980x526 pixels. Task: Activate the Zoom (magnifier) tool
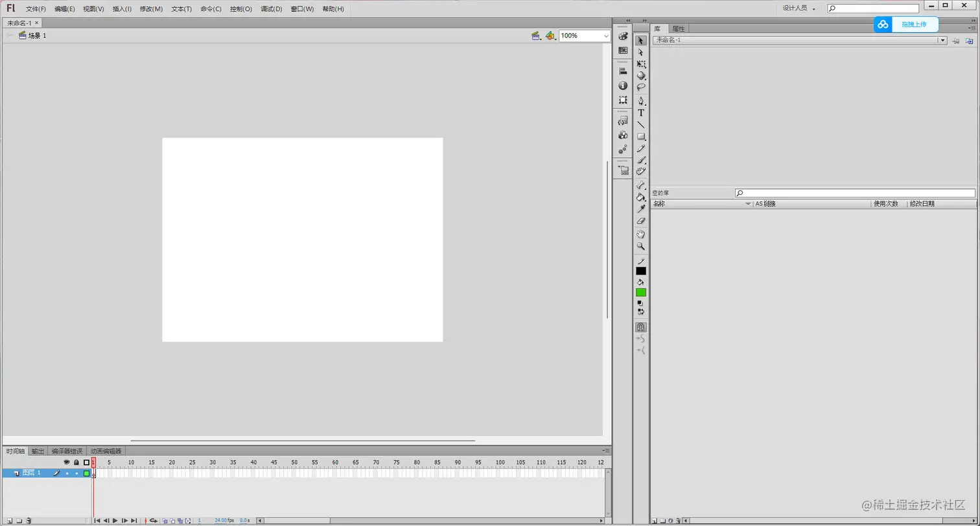click(640, 246)
